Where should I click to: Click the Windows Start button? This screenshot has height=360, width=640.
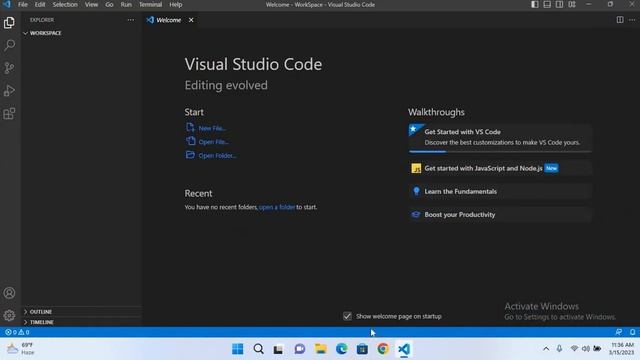coord(238,349)
